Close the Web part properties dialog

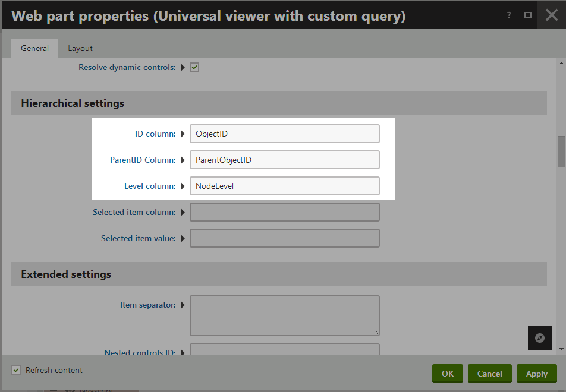coord(552,15)
